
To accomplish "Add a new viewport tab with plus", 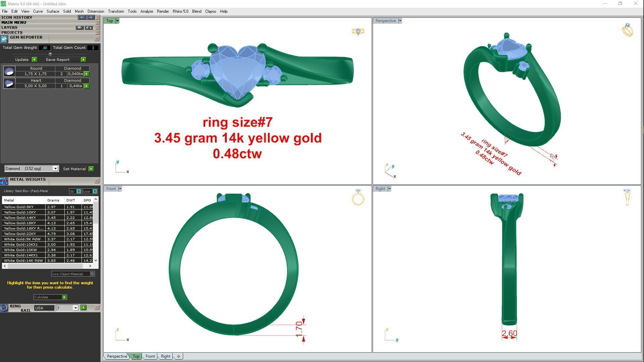I will pyautogui.click(x=178, y=356).
